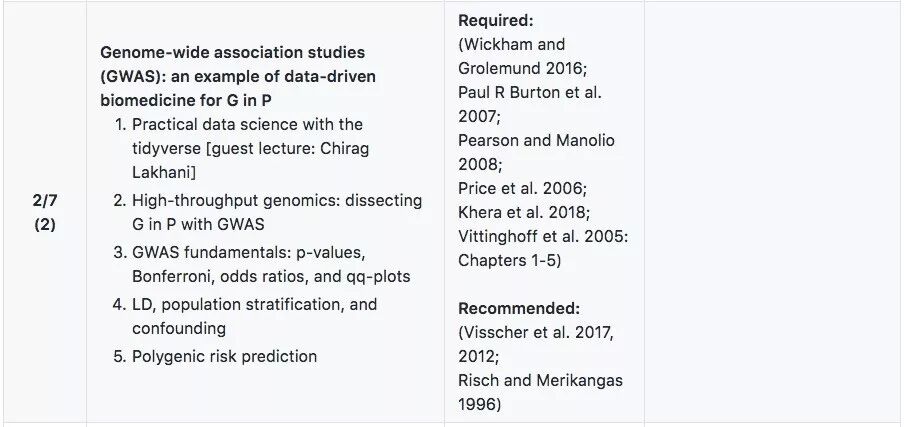Click 'Practical data science with the tidyverse' item
Image resolution: width=904 pixels, height=427 pixels.
pos(247,124)
